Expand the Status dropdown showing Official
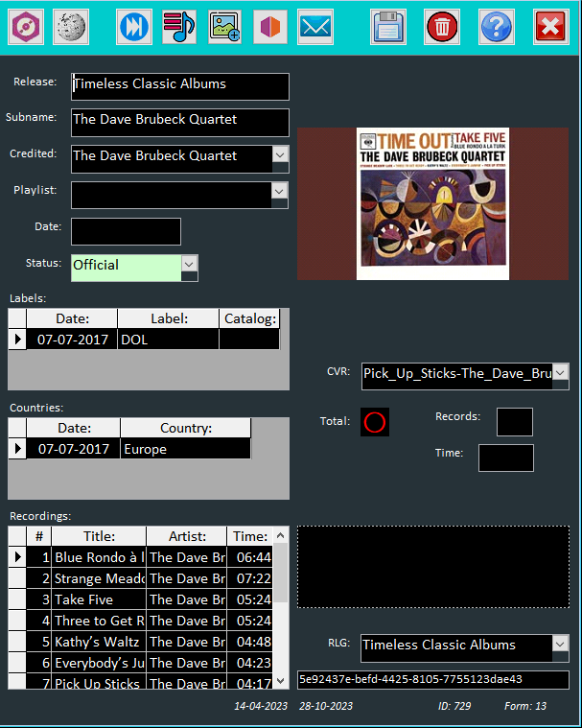 click(x=189, y=264)
